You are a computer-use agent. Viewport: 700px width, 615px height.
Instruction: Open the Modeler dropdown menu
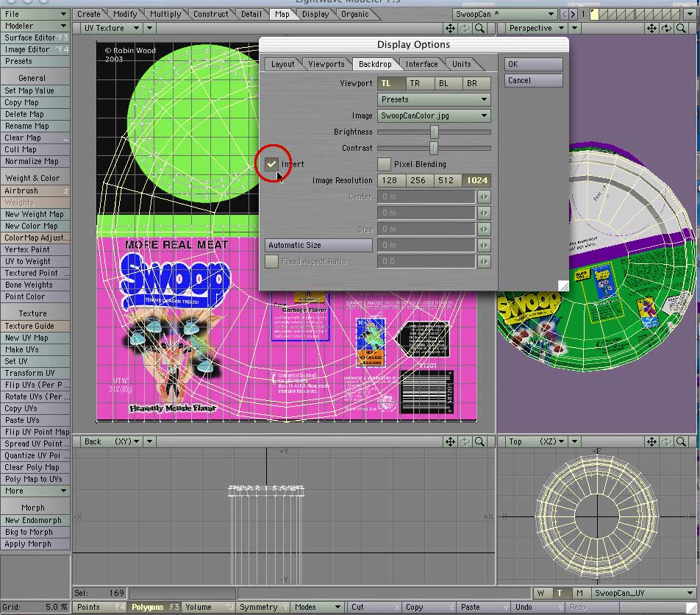click(x=35, y=26)
